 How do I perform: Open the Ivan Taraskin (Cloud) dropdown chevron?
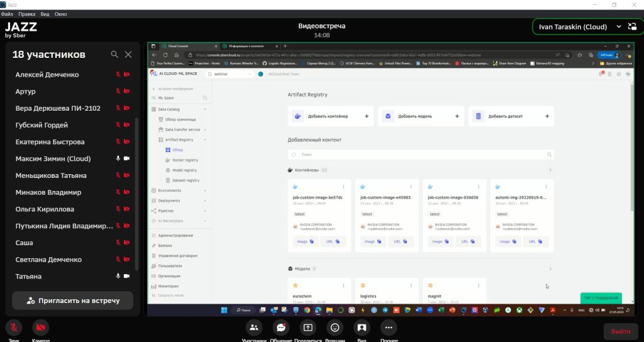[619, 26]
